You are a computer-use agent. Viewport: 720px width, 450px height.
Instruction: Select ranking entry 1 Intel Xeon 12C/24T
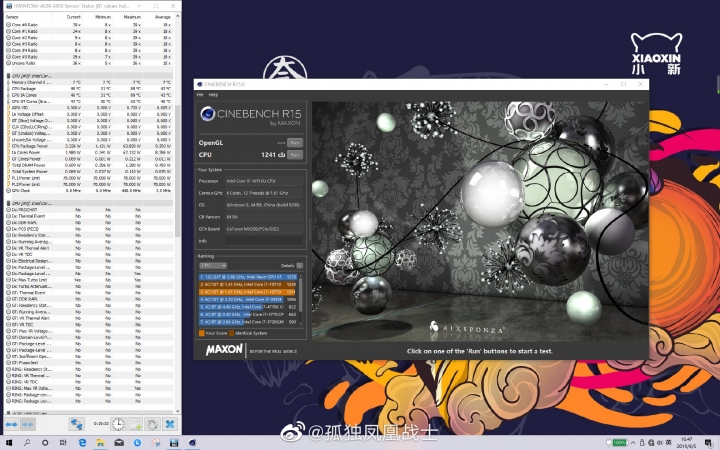(x=248, y=277)
